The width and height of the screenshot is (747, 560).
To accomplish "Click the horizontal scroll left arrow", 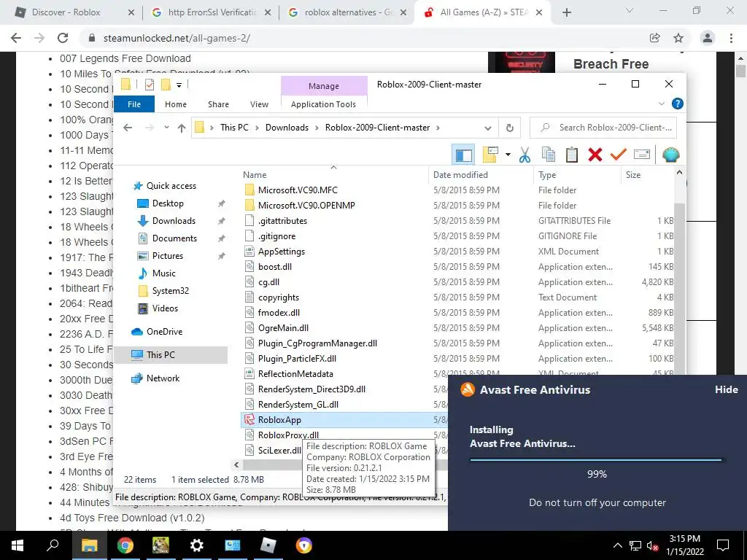I will (237, 464).
